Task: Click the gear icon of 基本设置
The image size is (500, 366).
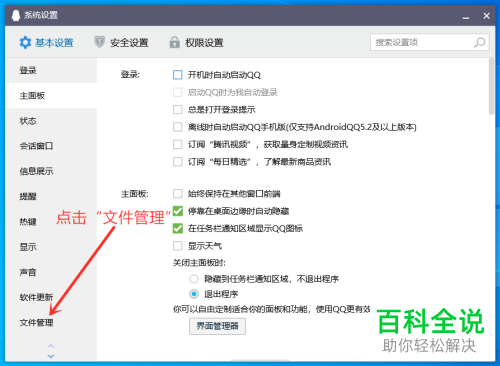Action: pyautogui.click(x=25, y=43)
